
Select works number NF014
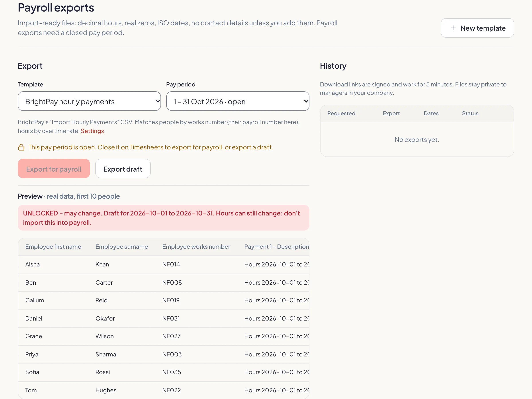(x=171, y=264)
